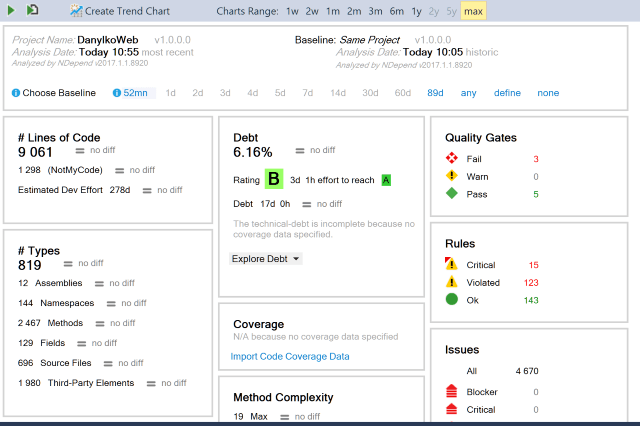Viewport: 640px width, 426px height.
Task: Set charts range to 2w
Action: pyautogui.click(x=312, y=11)
